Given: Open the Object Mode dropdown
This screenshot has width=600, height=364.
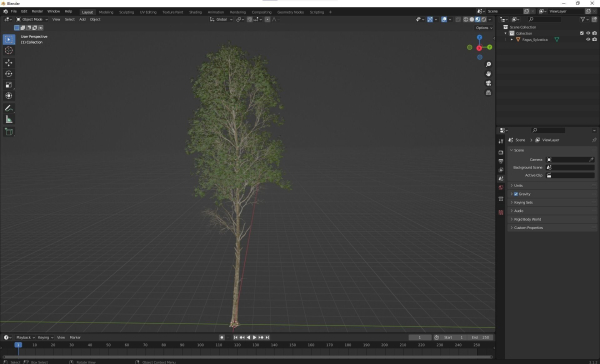Looking at the screenshot, I should pos(32,19).
